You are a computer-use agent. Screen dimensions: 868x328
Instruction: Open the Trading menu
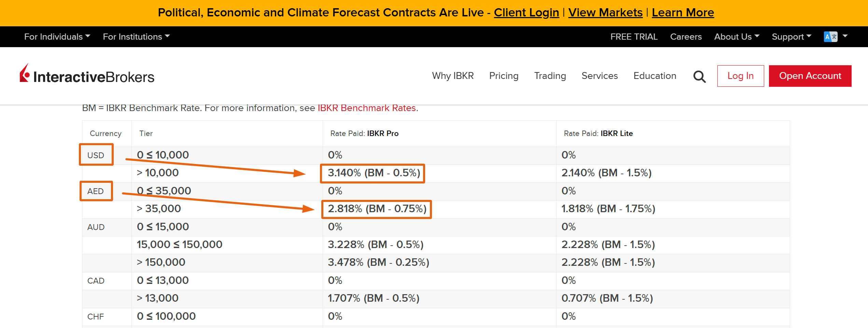[550, 76]
